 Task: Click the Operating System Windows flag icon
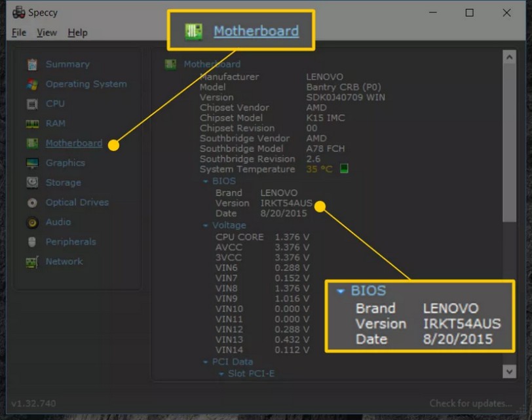[32, 84]
